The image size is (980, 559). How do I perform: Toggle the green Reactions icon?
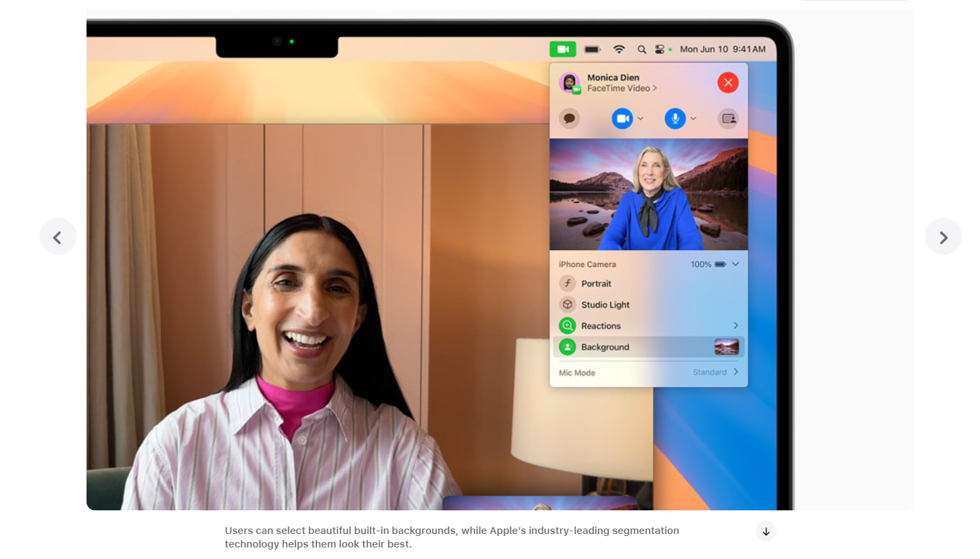pos(568,326)
